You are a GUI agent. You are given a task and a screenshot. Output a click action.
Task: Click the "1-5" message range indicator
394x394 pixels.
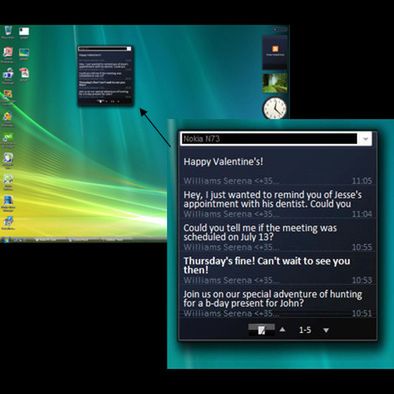tap(305, 330)
